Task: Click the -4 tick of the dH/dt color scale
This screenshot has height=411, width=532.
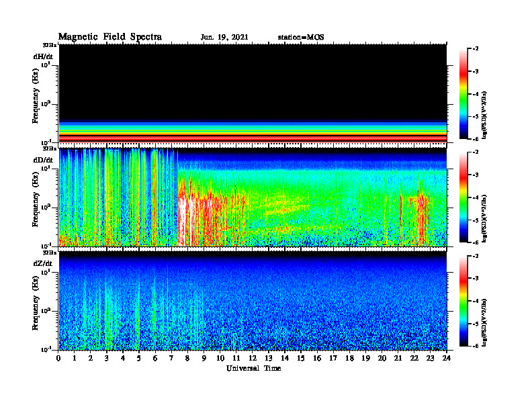Action: [x=476, y=94]
